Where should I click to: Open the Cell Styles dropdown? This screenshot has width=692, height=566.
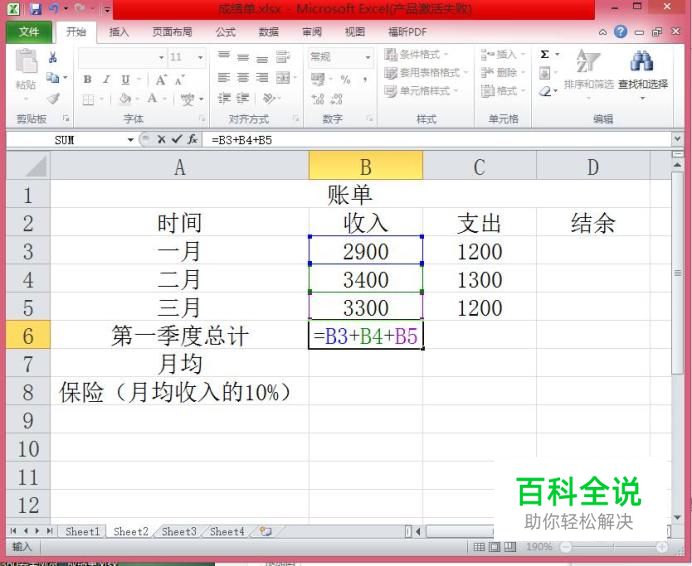tap(421, 91)
